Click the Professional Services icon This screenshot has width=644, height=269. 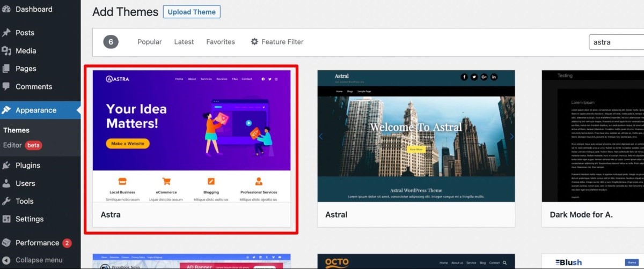point(259,181)
